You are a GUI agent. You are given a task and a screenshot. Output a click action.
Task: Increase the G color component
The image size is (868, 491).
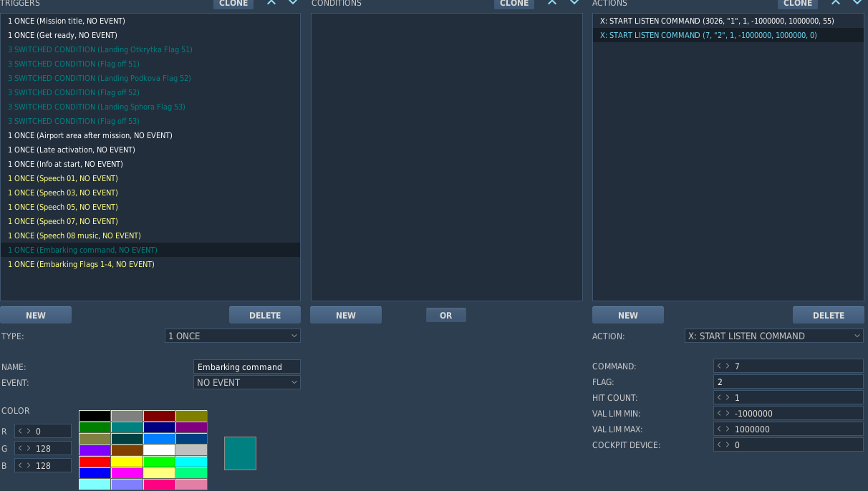(x=29, y=448)
